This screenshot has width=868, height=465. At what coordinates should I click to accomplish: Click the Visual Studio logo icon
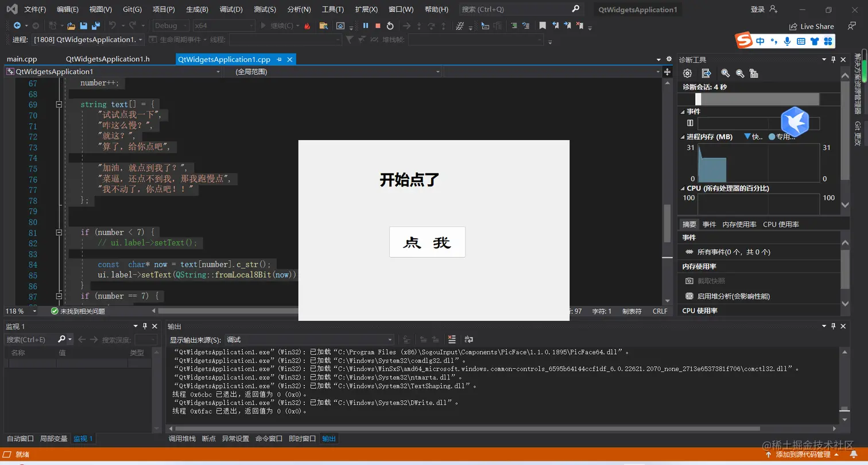tap(12, 9)
